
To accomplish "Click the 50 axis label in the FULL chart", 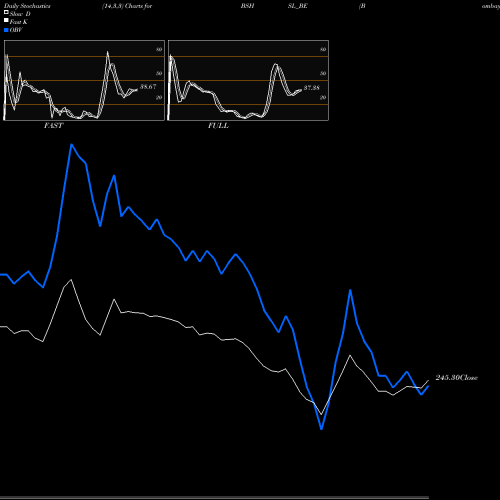I will pyautogui.click(x=323, y=73).
